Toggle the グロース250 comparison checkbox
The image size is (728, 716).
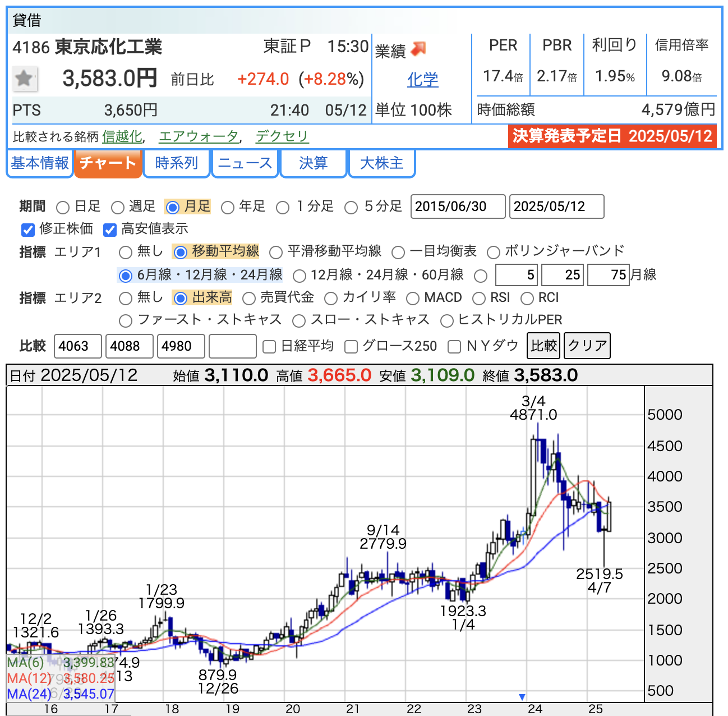click(351, 347)
